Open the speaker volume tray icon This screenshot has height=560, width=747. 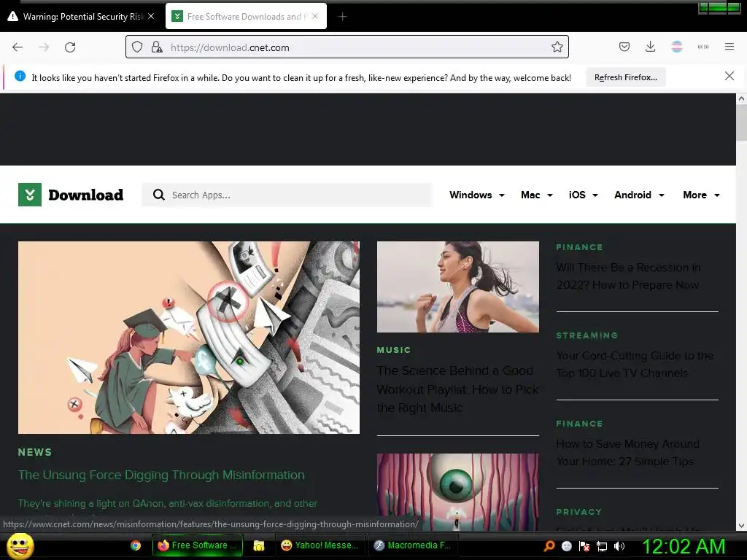619,546
